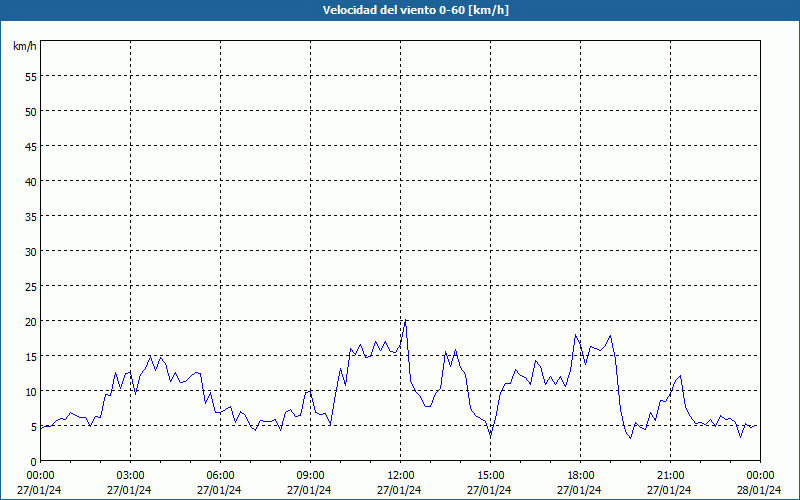This screenshot has width=800, height=500.
Task: Click the "27/01/24" date beneath 06:00
Action: coord(219,490)
